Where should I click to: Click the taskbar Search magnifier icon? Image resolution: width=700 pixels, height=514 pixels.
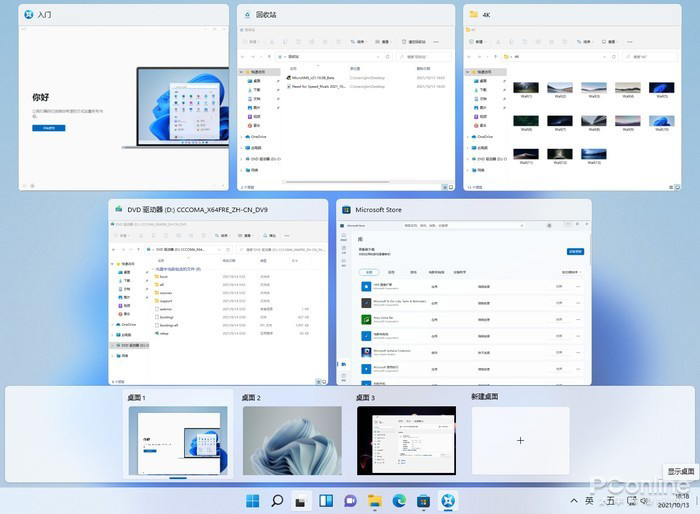point(277,500)
